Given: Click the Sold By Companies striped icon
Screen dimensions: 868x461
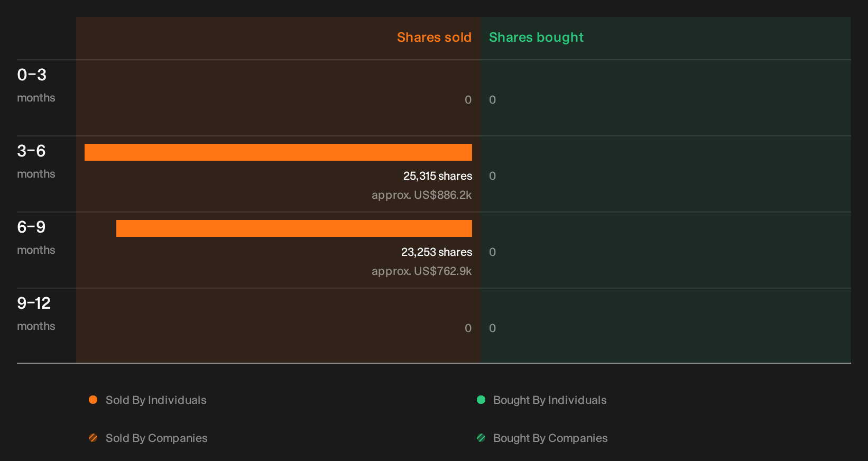Looking at the screenshot, I should (93, 438).
